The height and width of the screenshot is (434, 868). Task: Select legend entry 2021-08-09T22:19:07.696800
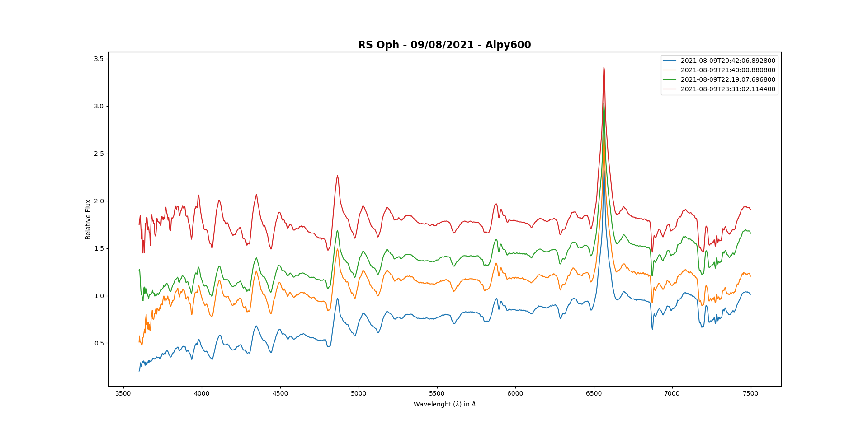click(x=727, y=80)
